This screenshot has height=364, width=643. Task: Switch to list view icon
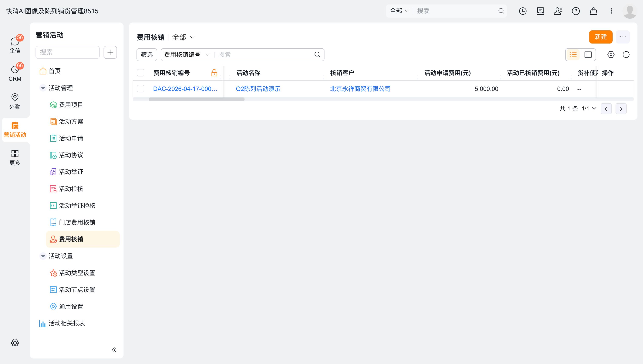pyautogui.click(x=573, y=55)
